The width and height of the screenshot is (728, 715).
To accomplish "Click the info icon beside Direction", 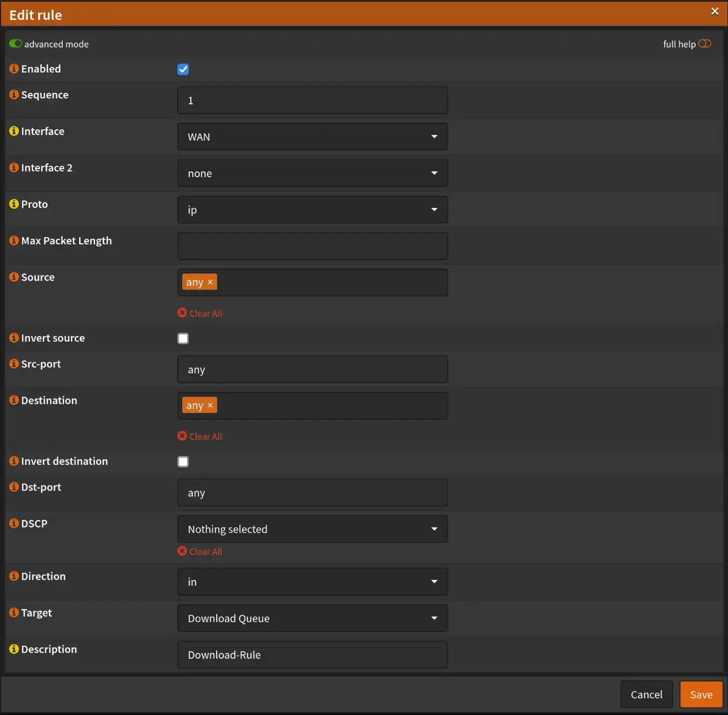I will point(14,576).
